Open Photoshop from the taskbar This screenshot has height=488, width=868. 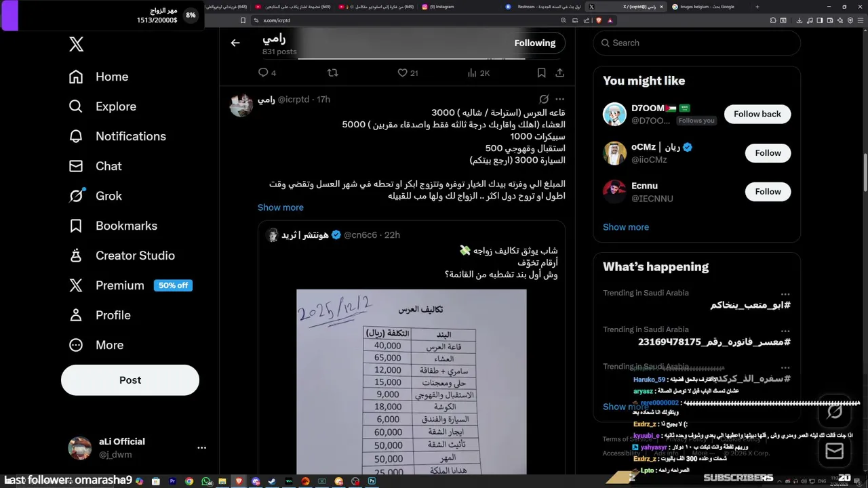(x=372, y=481)
